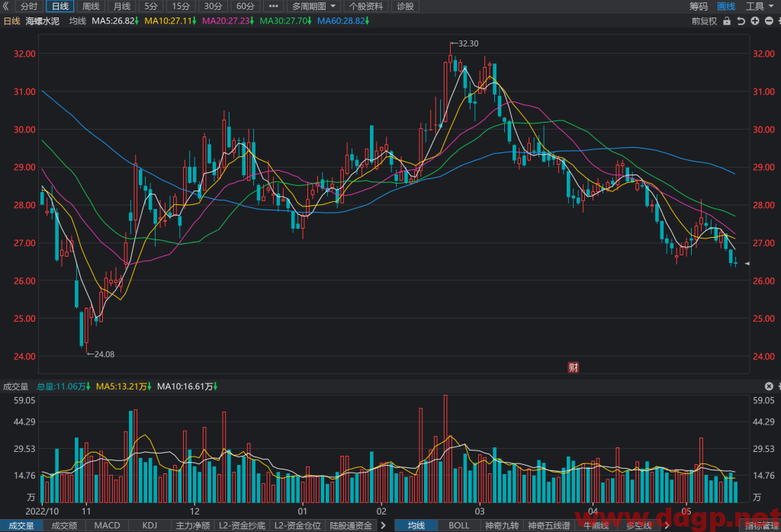Select 30分 period
This screenshot has width=781, height=532.
tap(214, 6)
